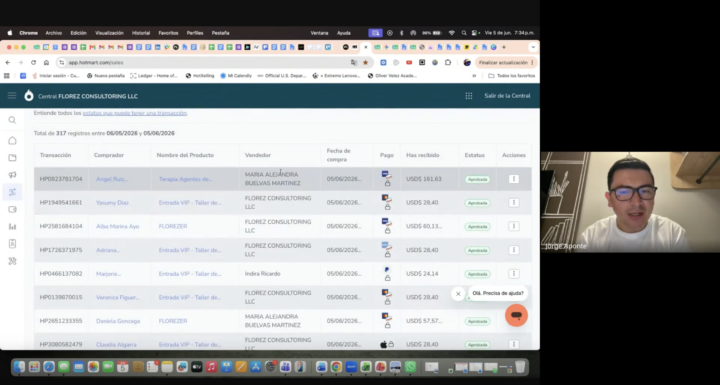Open the 'Ventana' menu
Screen dimensions: 720x385
(x=320, y=33)
